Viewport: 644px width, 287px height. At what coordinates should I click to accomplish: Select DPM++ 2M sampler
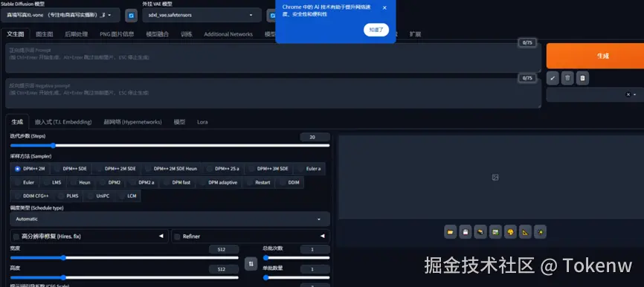pyautogui.click(x=30, y=169)
